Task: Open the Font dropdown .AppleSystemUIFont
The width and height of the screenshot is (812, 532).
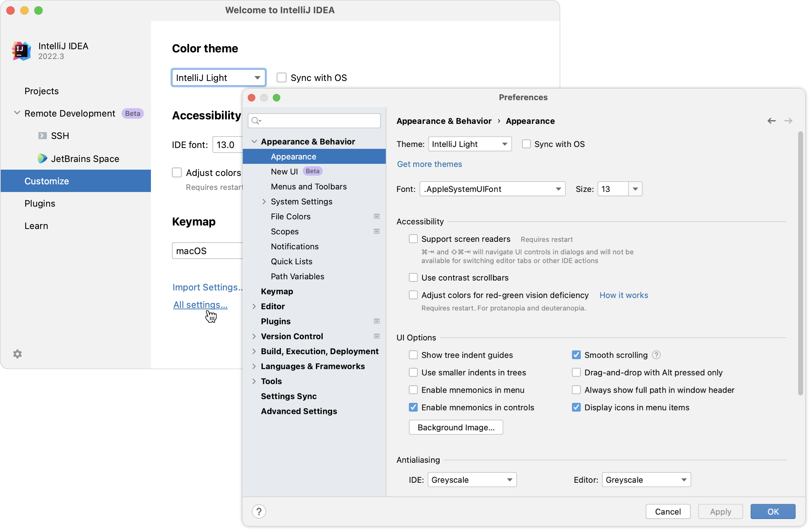Action: (492, 189)
